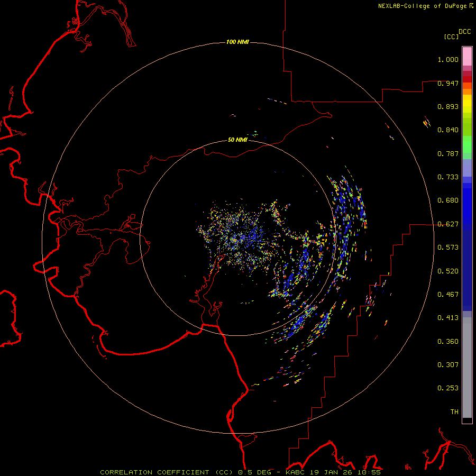Click the 100 NMI range ring label
This screenshot has width=476, height=476.
[x=237, y=42]
